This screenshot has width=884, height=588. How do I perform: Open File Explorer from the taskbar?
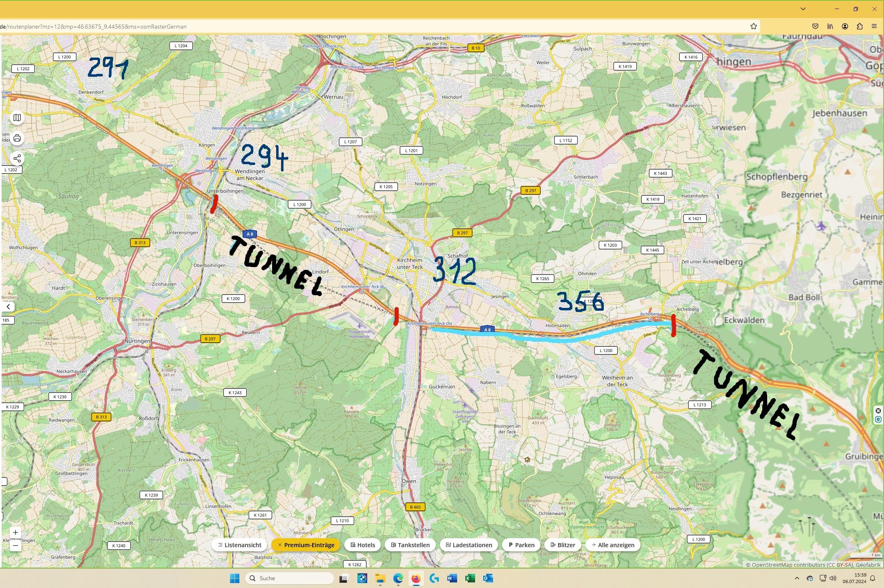[380, 578]
